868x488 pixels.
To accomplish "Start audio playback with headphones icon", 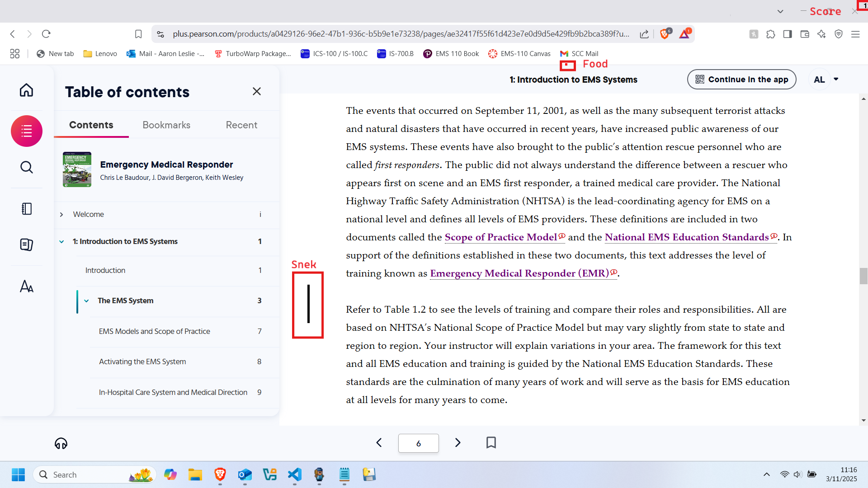I will click(61, 443).
